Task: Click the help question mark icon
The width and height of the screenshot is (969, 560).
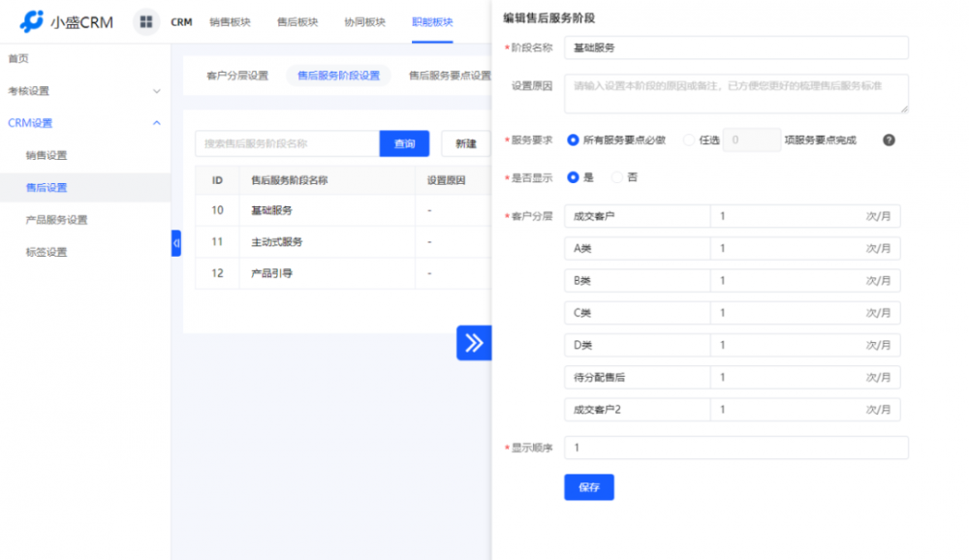Action: click(x=889, y=140)
